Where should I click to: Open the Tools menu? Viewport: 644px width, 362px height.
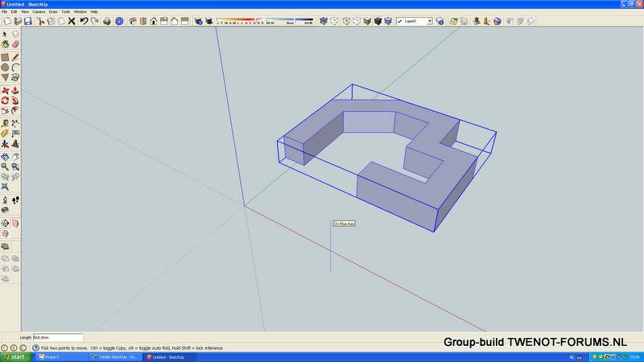click(x=66, y=12)
